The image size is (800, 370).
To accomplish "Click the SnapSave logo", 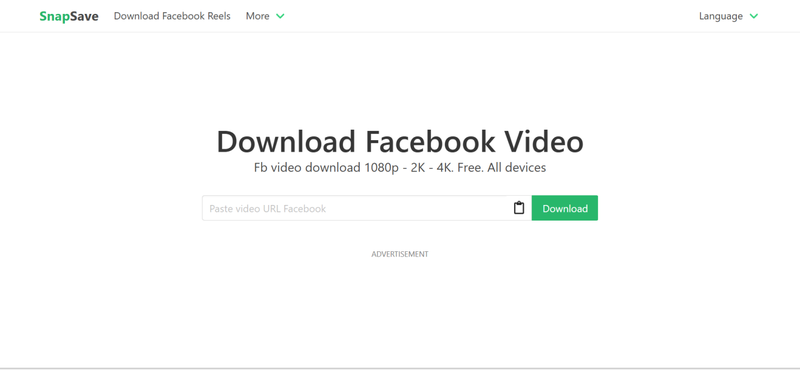I will [x=69, y=16].
